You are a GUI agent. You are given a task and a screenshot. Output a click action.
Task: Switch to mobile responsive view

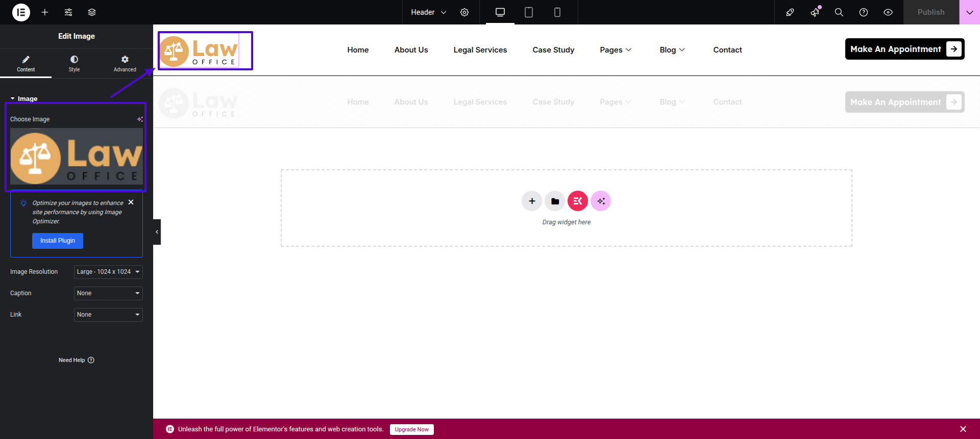tap(557, 12)
